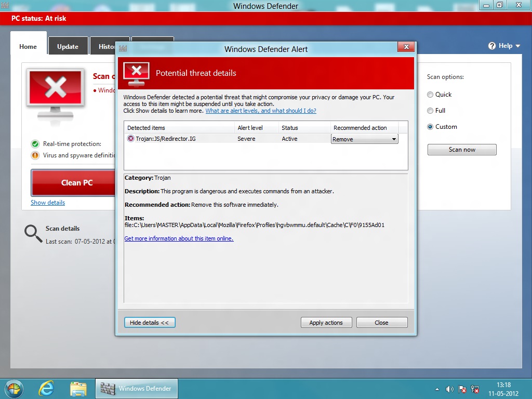The height and width of the screenshot is (399, 532).
Task: Select the Quick scan option
Action: pos(430,95)
